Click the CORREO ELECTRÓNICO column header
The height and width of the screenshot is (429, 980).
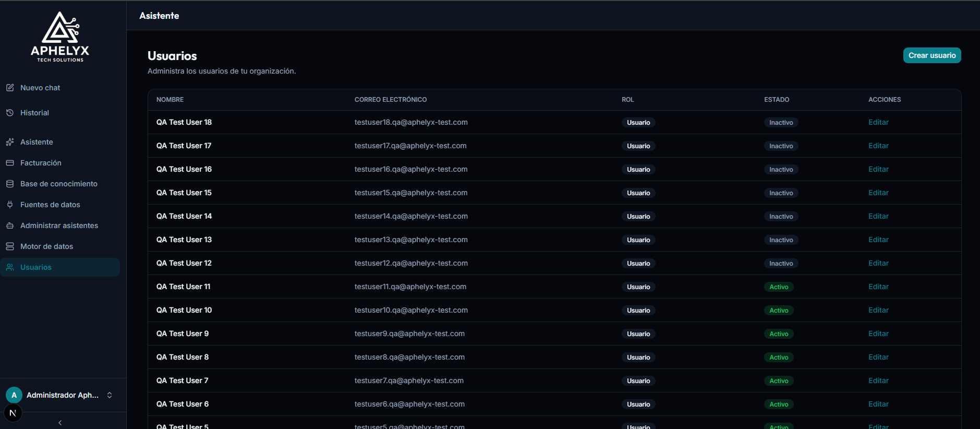tap(391, 100)
